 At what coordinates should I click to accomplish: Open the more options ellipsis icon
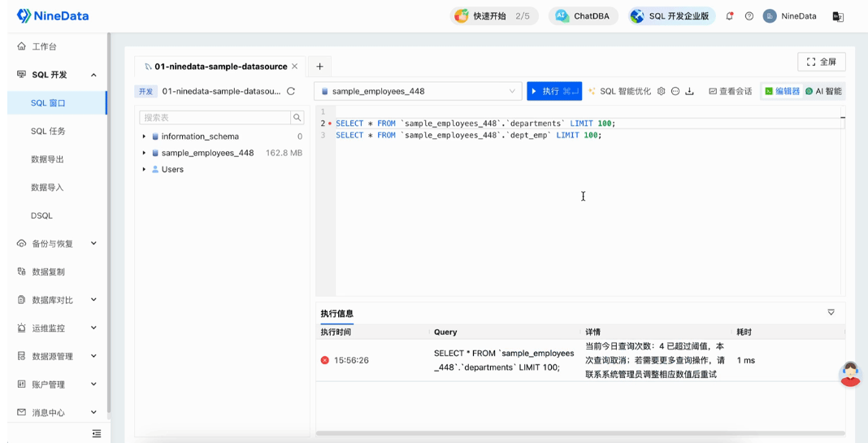click(x=675, y=91)
